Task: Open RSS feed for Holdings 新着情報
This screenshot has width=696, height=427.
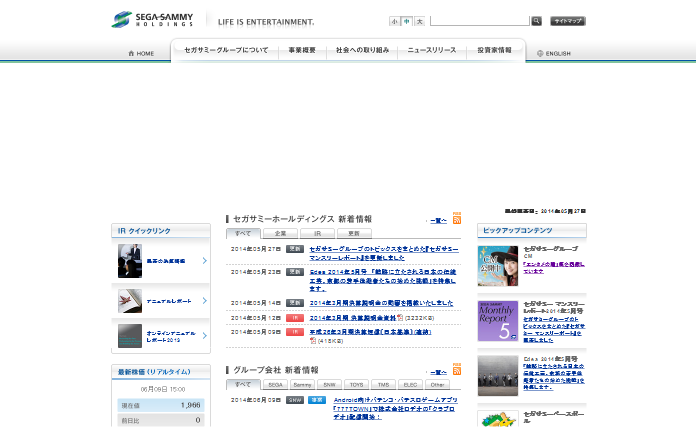Action: click(457, 220)
